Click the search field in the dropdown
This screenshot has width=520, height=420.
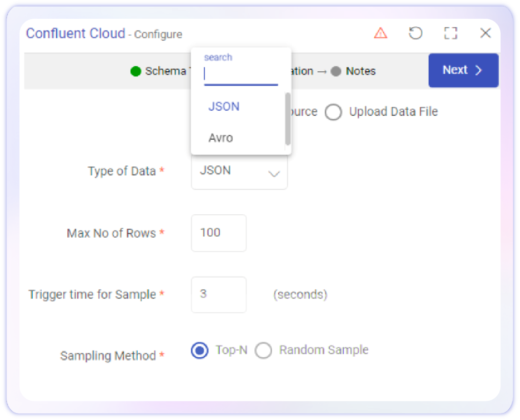pyautogui.click(x=241, y=75)
